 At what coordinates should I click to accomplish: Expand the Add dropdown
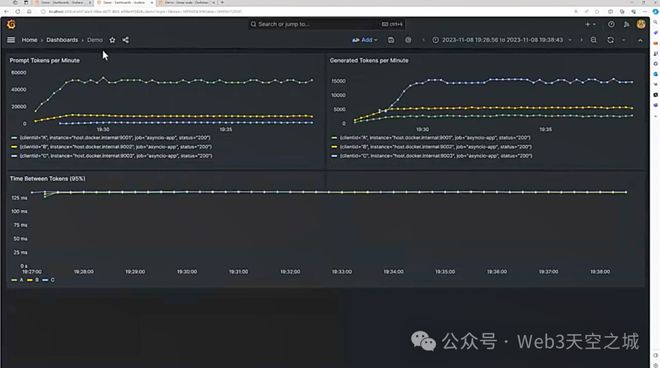365,40
